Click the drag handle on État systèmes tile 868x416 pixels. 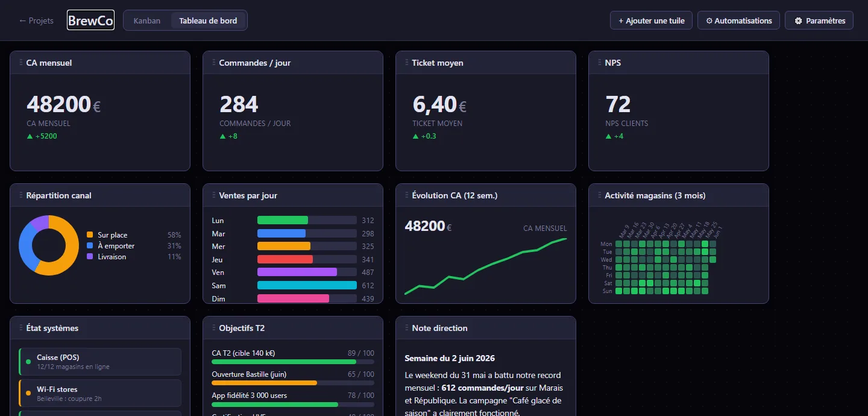tap(21, 328)
